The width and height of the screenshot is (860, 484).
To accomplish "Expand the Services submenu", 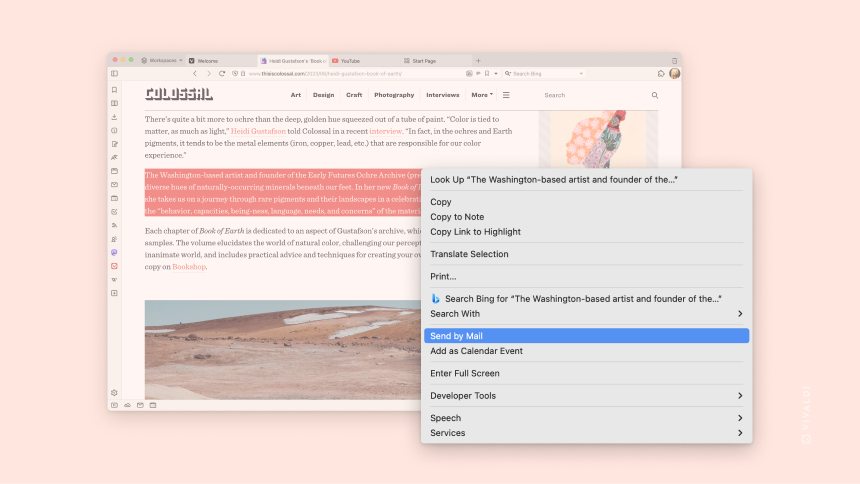I will click(x=586, y=433).
